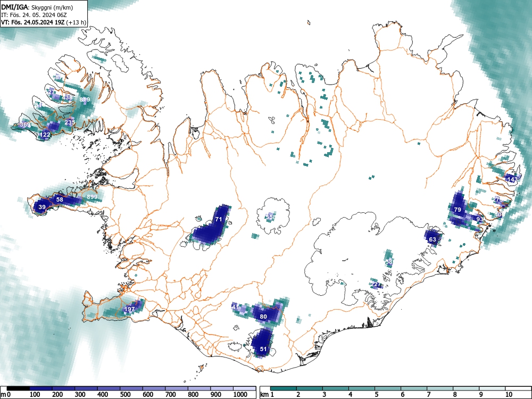Click the visibility value '558' on the map
Image resolution: width=532 pixels, height=399 pixels.
pyautogui.click(x=270, y=217)
